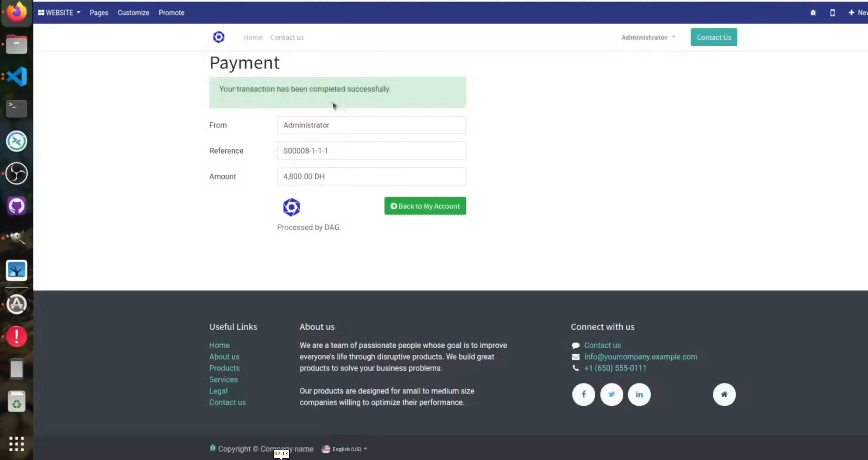Open the red exclamation alert dock icon
868x460 pixels.
[x=17, y=337]
